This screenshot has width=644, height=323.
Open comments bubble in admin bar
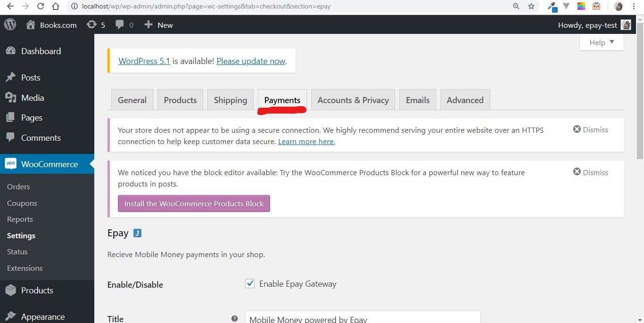click(x=124, y=25)
